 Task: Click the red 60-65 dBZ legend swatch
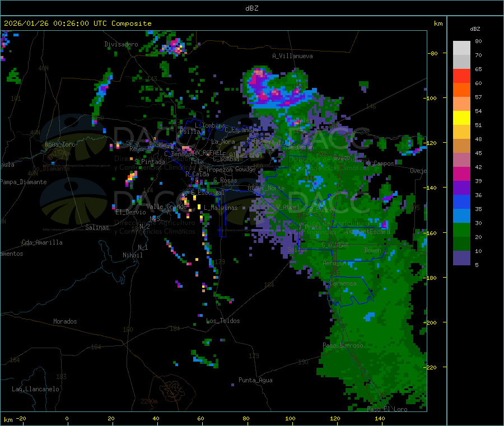[x=461, y=76]
